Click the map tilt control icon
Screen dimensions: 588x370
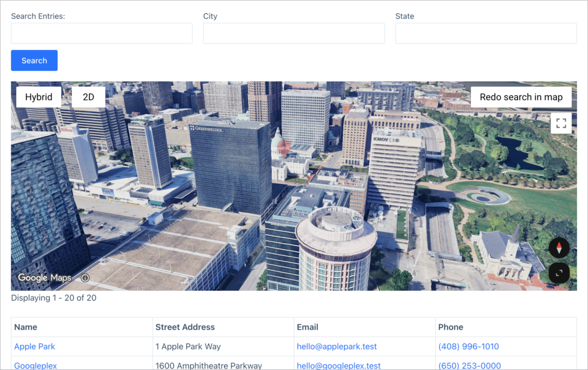tap(559, 273)
